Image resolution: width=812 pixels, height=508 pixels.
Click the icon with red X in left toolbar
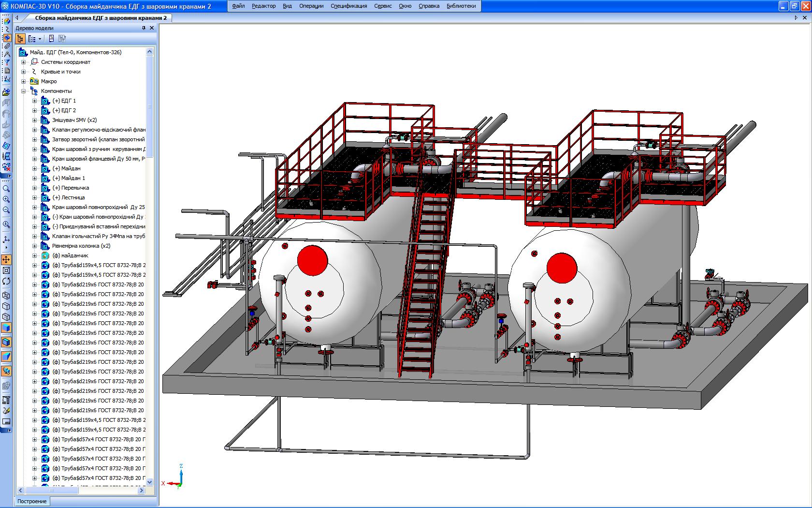coord(6,167)
